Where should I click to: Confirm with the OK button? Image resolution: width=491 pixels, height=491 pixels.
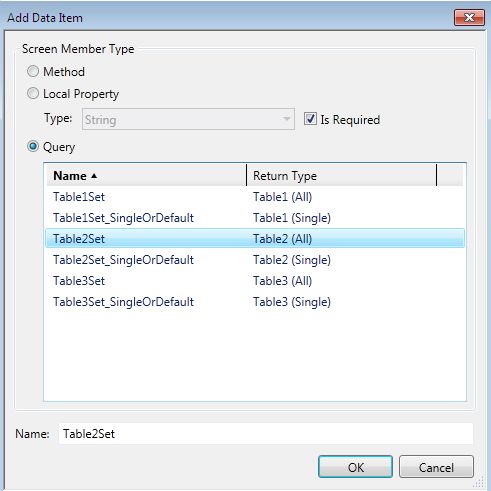(x=355, y=467)
